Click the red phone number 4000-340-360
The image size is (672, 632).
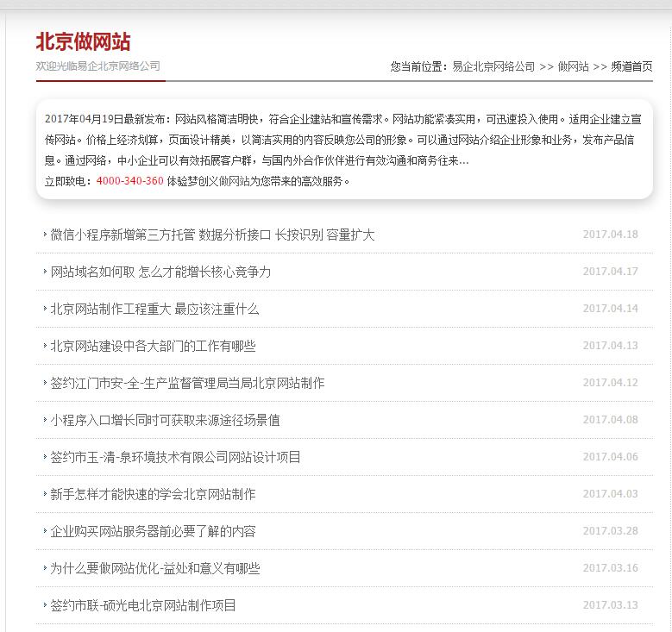(129, 181)
